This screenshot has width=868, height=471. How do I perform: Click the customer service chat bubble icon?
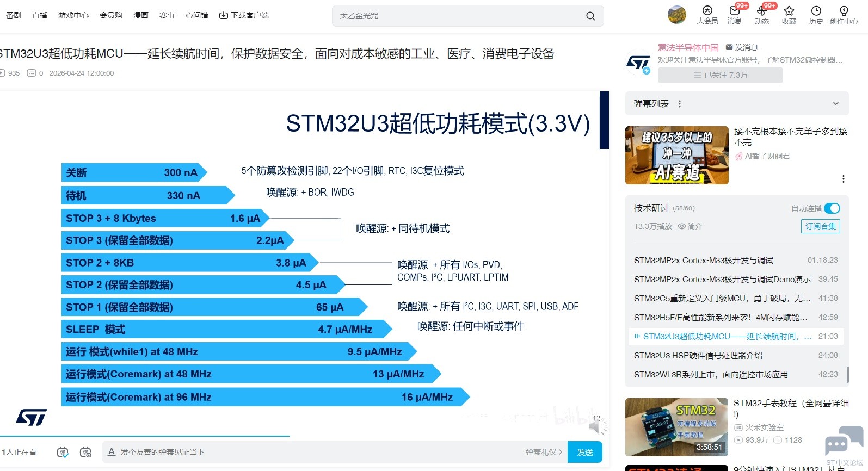(844, 442)
